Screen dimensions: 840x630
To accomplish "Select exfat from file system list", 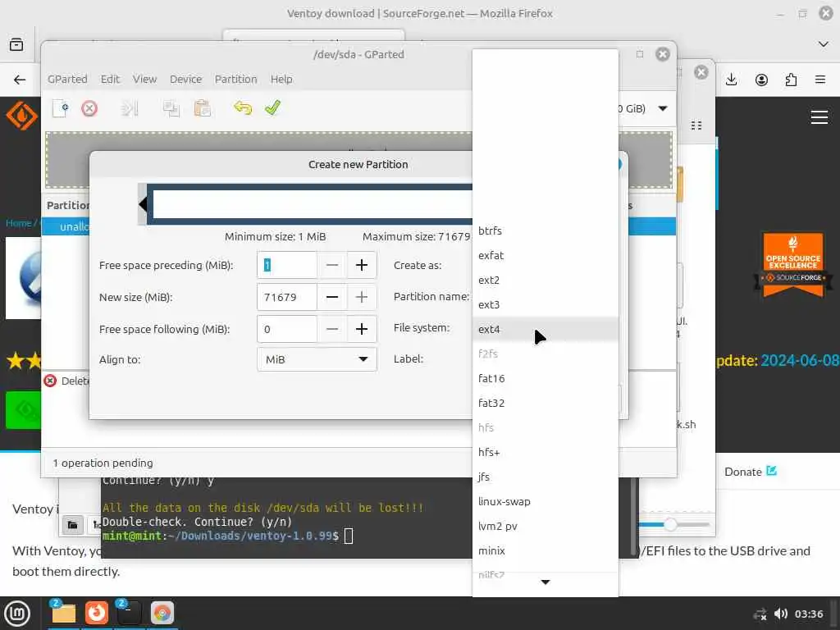I will pos(546,256).
